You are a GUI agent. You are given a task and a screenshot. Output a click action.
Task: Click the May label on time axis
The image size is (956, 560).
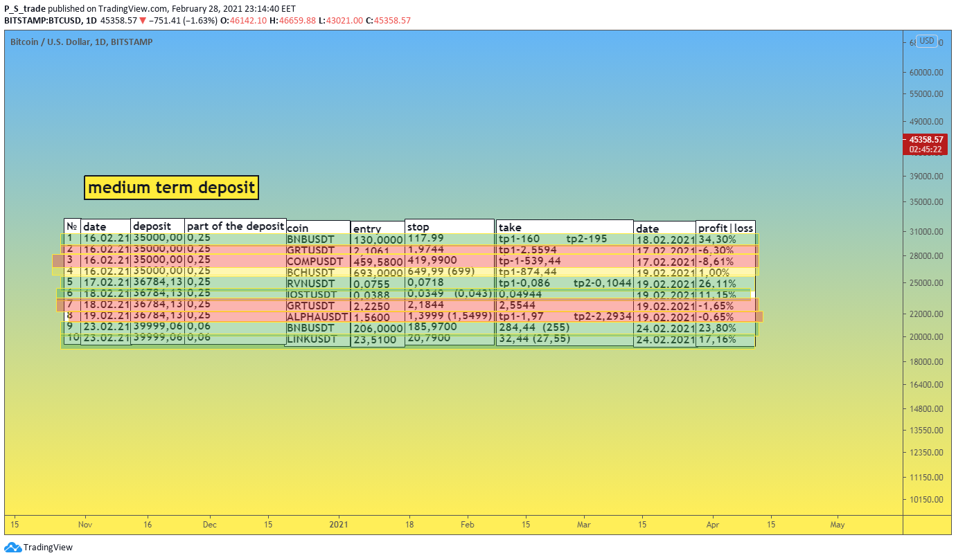click(838, 525)
